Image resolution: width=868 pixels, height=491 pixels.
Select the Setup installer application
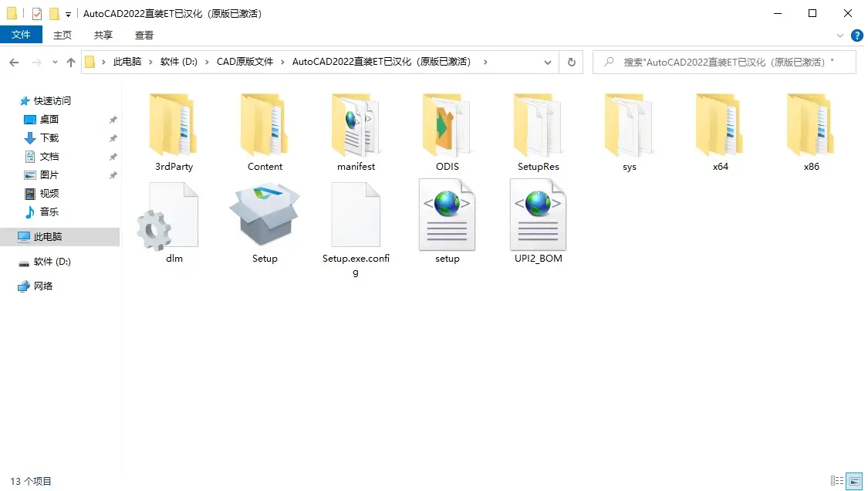(265, 223)
